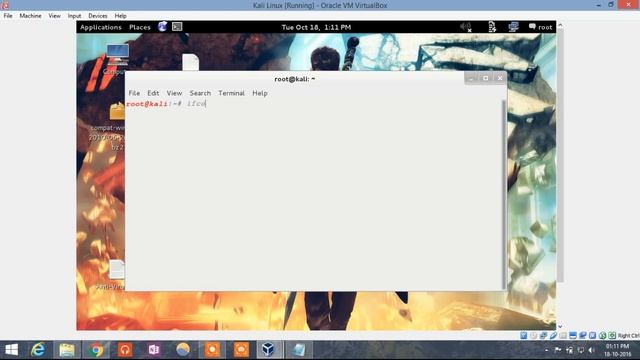Click scroll down arrow of VirtualBox view

(x=560, y=327)
